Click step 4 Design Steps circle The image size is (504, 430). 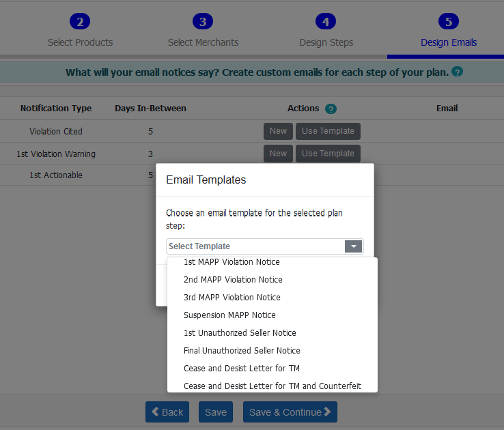point(326,22)
